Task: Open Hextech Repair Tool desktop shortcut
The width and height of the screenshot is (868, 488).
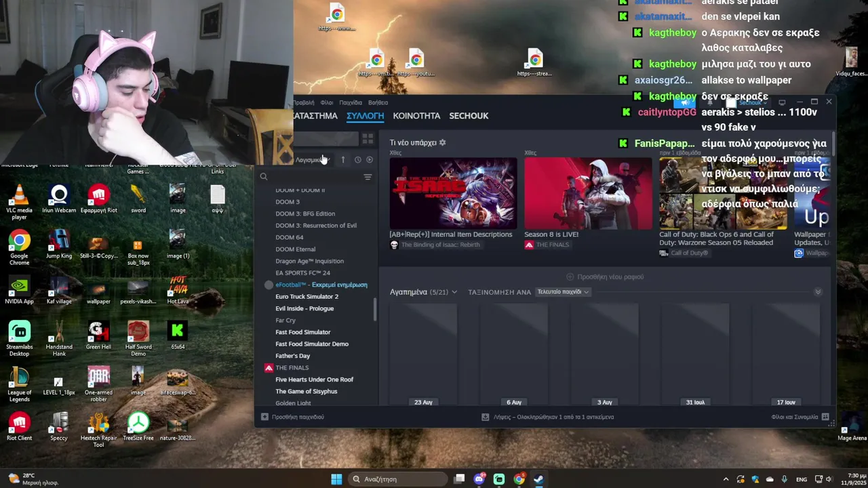Action: click(98, 430)
